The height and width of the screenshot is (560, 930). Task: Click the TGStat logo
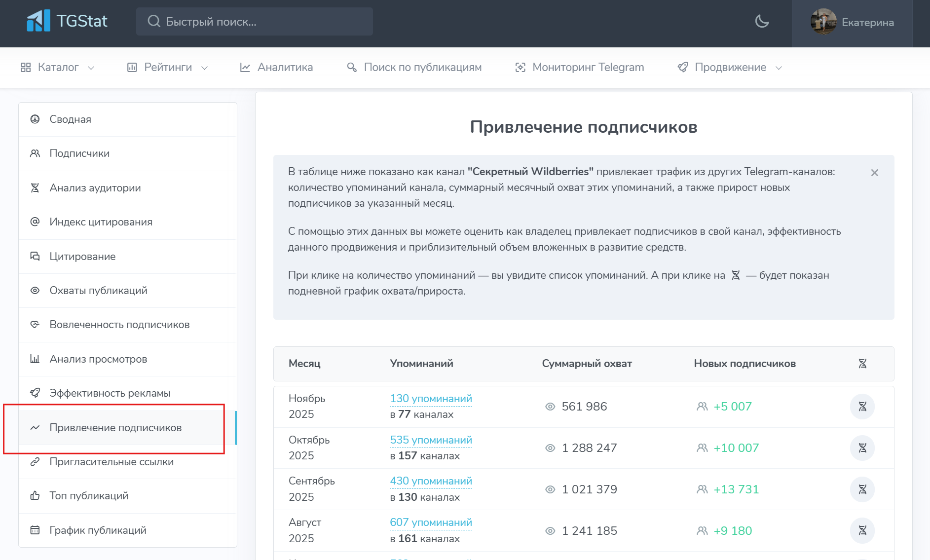click(67, 21)
